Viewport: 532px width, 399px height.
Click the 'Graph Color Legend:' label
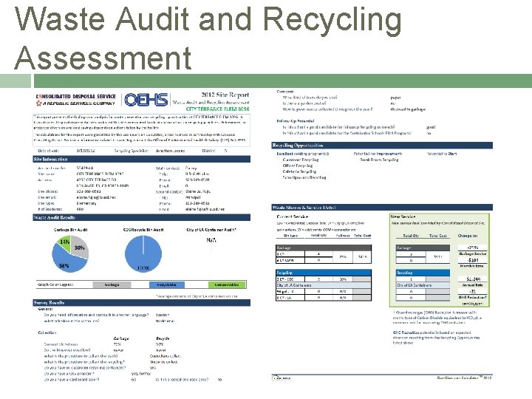(55, 284)
